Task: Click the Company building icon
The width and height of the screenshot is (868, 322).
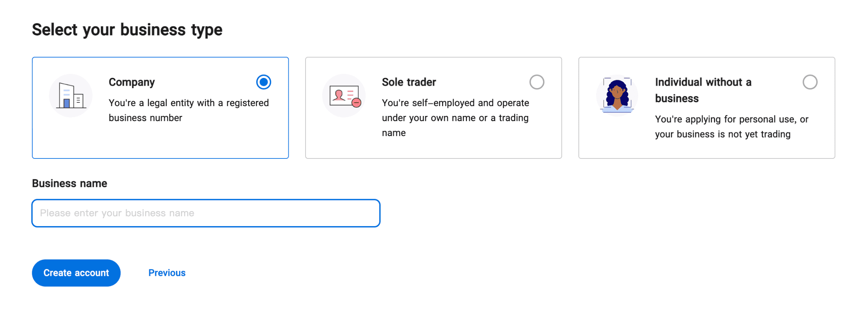Action: click(71, 96)
